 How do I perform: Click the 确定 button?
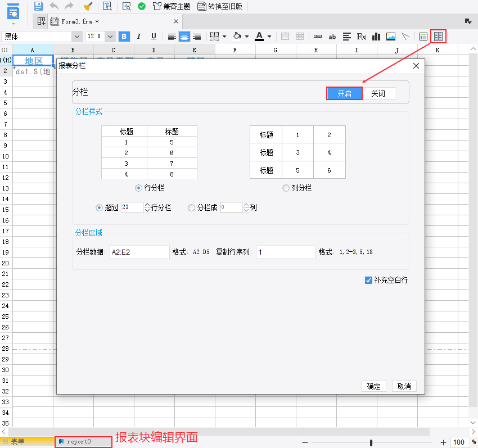pos(373,386)
